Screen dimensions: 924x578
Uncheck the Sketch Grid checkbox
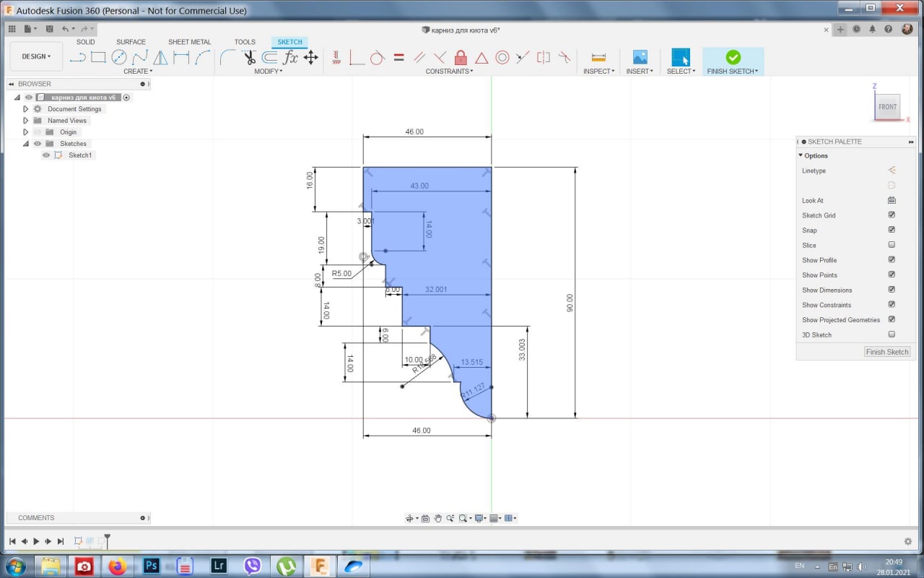pyautogui.click(x=892, y=215)
